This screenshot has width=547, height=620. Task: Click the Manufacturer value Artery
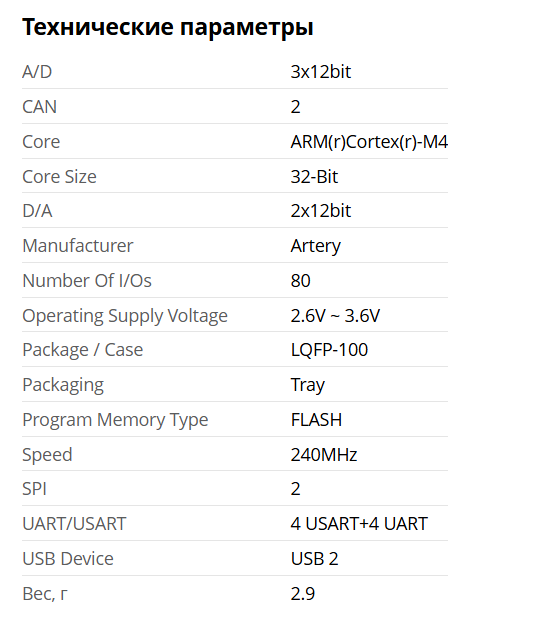tap(316, 246)
